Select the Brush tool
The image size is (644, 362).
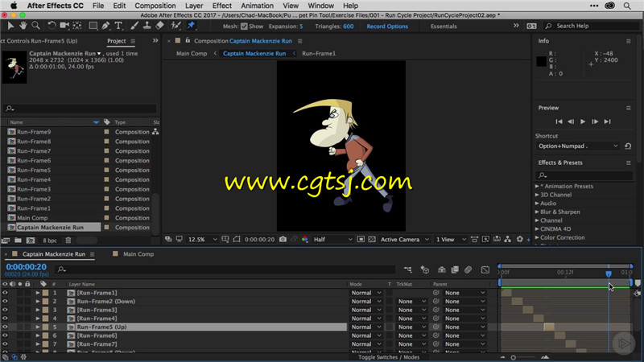tap(134, 26)
